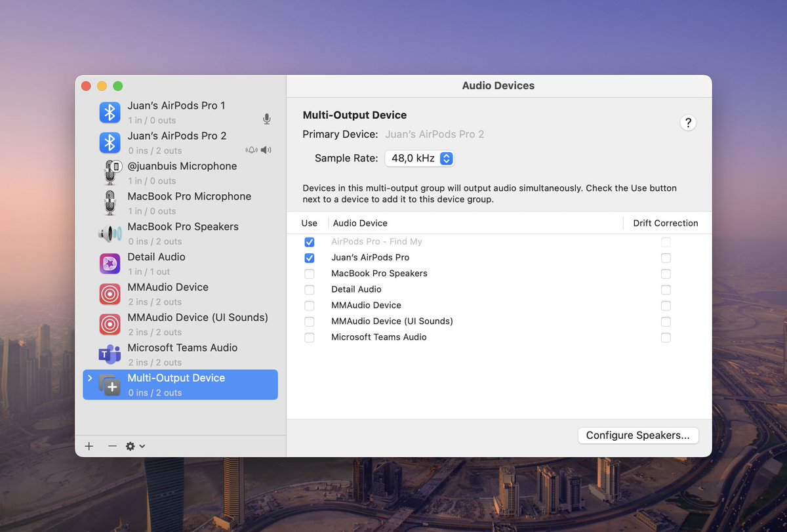
Task: Open the gear actions menu
Action: point(135,446)
